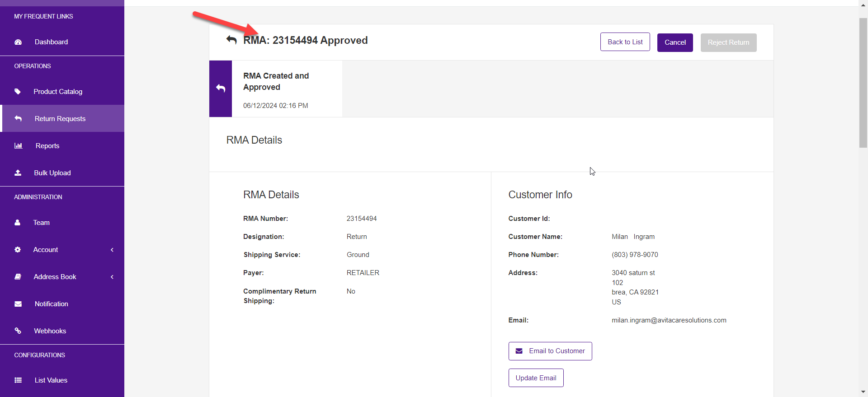Click the Reject Return button

728,42
